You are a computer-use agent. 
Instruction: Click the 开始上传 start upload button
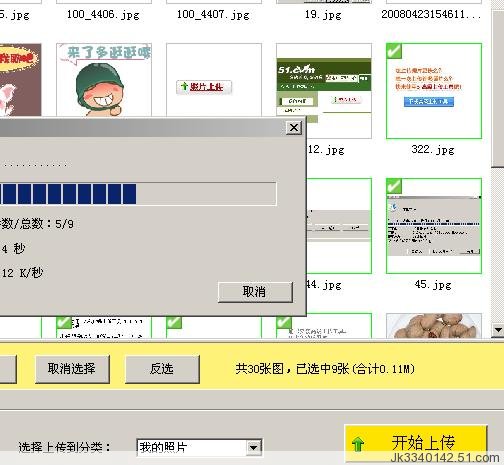(416, 443)
